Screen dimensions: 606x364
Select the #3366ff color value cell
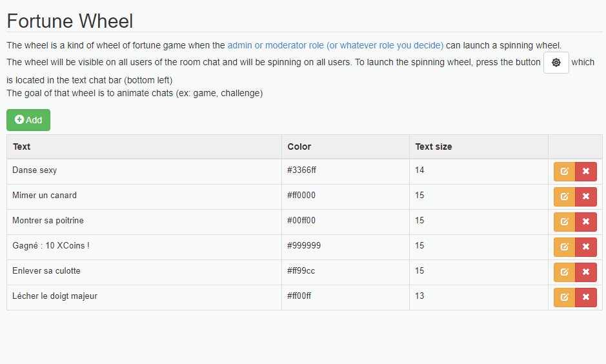tap(345, 172)
